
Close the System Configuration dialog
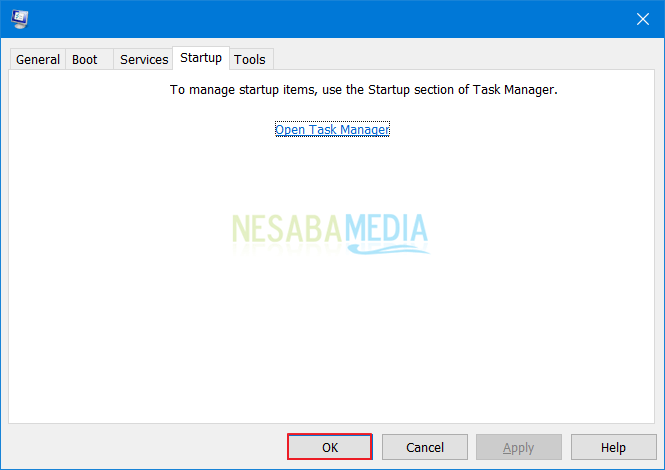click(x=643, y=19)
